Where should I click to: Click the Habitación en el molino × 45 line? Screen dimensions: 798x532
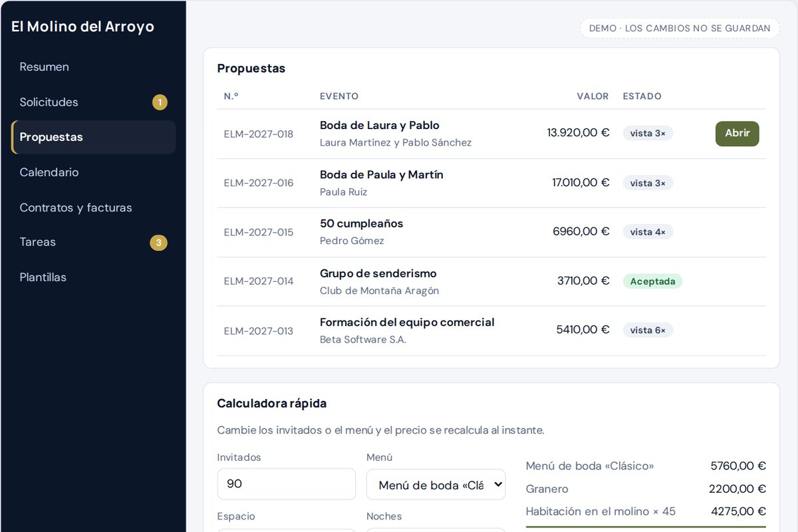click(646, 512)
